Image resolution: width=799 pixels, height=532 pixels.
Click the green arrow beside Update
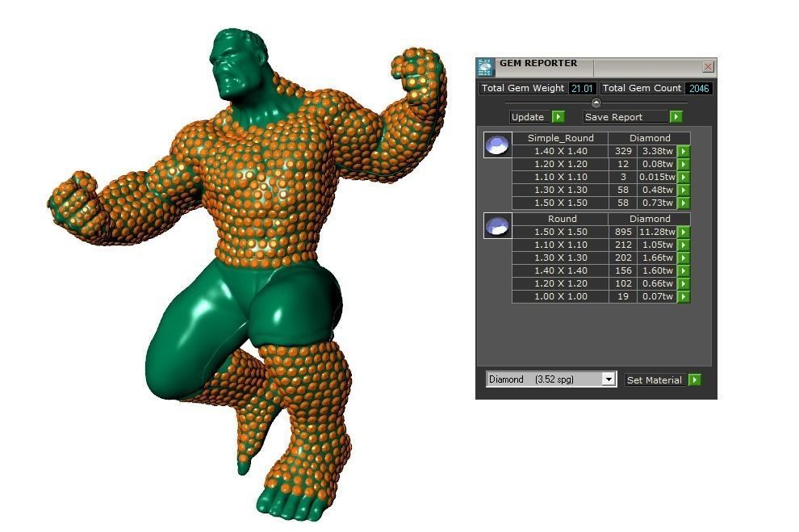click(x=558, y=117)
